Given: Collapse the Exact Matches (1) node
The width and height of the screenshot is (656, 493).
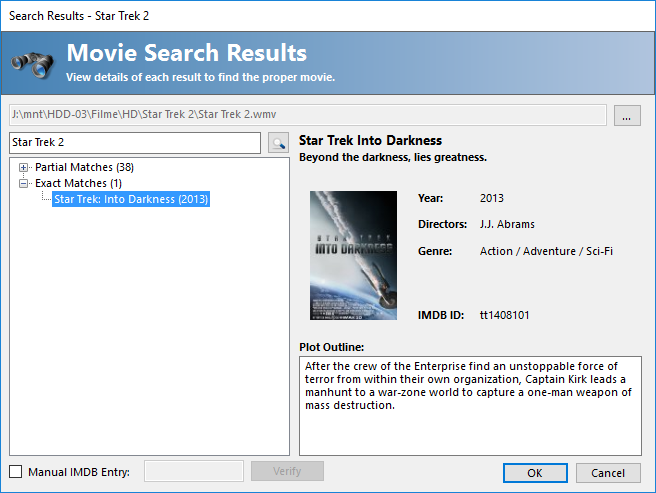Looking at the screenshot, I should point(23,183).
